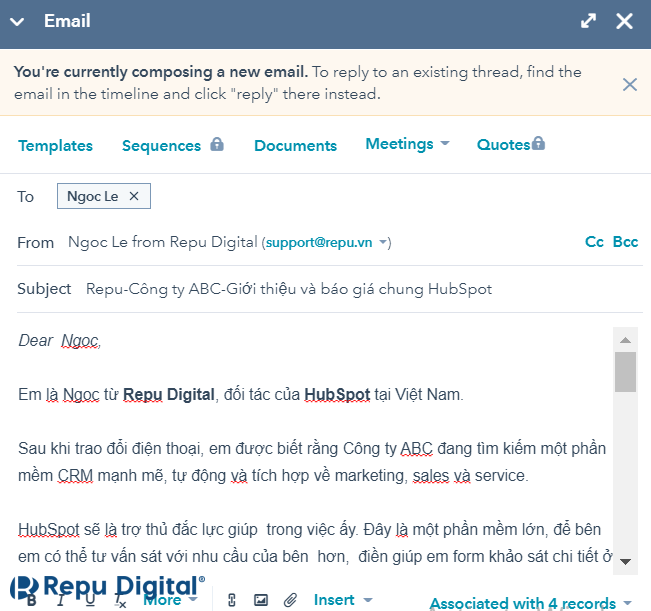Open the Insert dropdown
Viewport: 651px width, 611px height.
click(343, 600)
